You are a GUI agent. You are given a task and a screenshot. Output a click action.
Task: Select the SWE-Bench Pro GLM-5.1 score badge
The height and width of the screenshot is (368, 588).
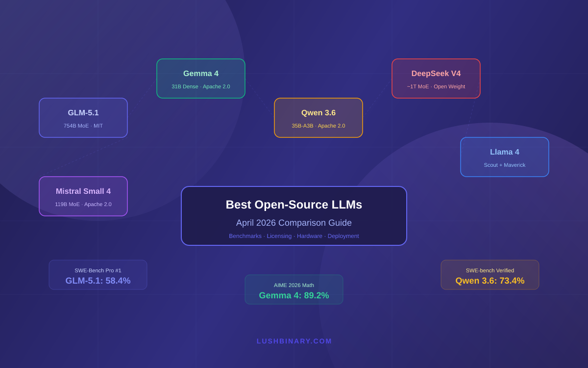(x=98, y=274)
